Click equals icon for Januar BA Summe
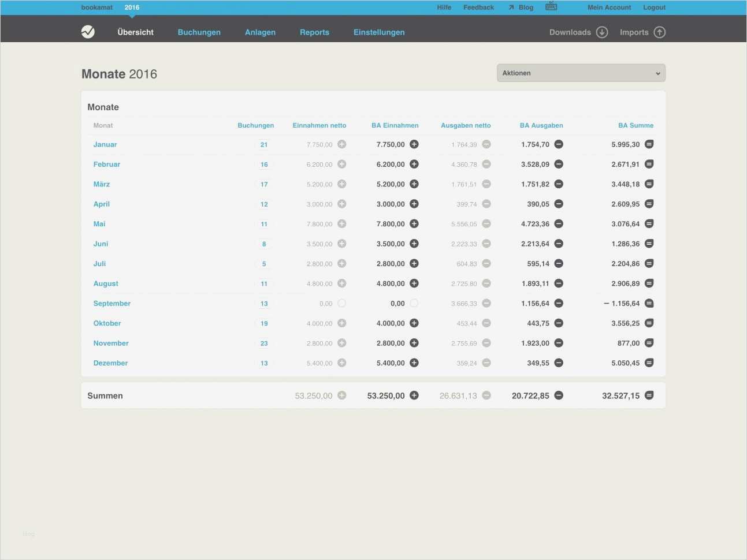Screen dimensions: 747x560 (x=649, y=144)
